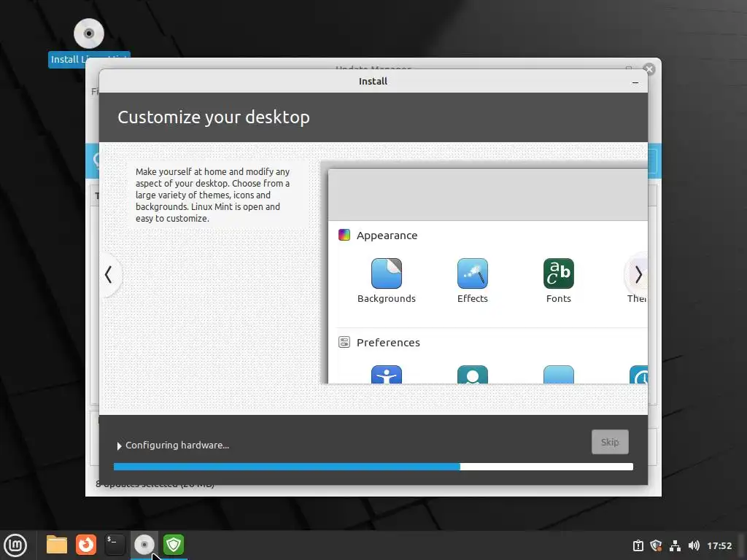Click the Appearance section color icon
The height and width of the screenshot is (560, 747).
tap(344, 235)
